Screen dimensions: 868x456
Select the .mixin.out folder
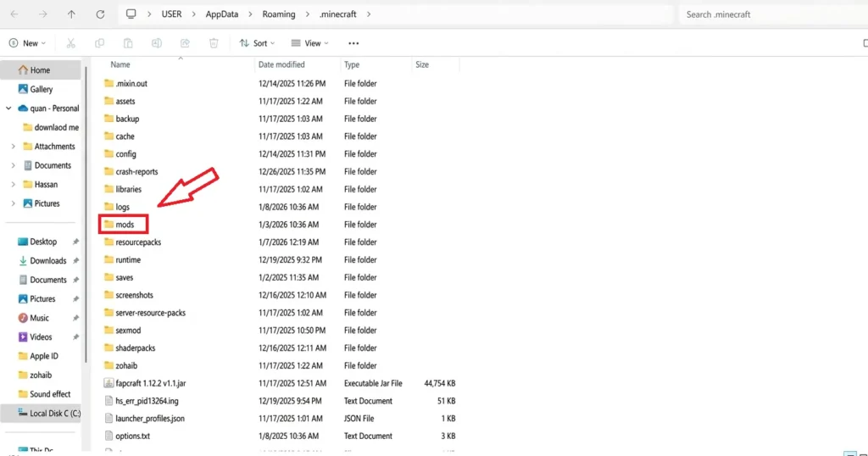click(125, 84)
